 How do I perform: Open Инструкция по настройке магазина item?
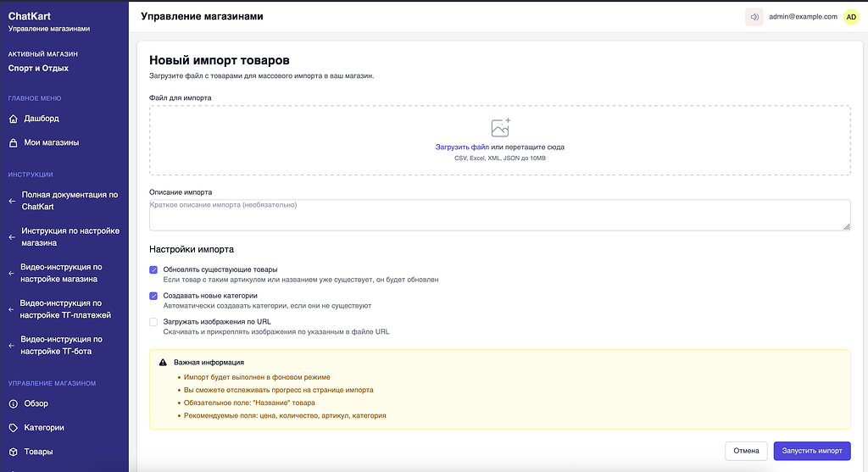point(64,236)
